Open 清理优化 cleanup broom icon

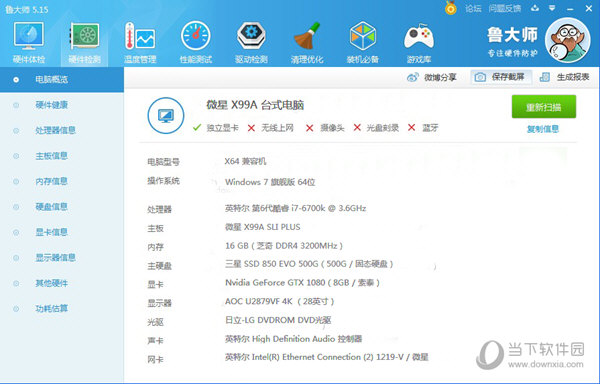coord(307,42)
